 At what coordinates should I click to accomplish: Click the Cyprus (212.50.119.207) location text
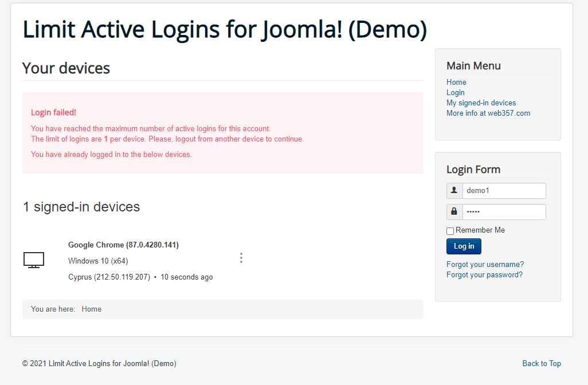pos(109,277)
